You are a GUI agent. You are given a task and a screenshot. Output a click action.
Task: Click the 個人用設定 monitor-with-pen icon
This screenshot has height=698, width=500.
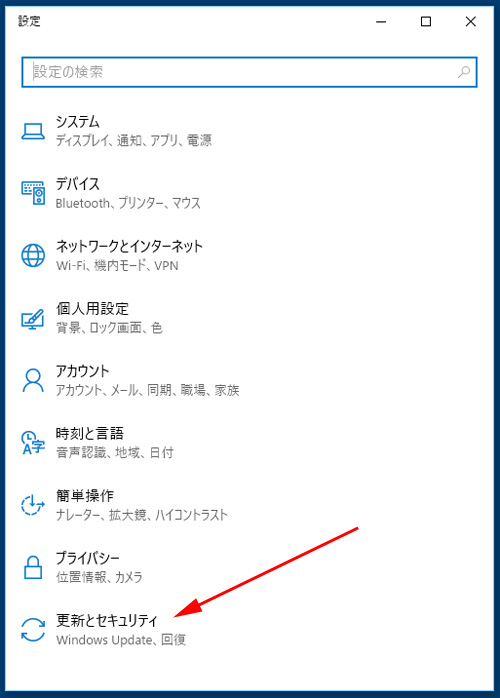click(x=33, y=319)
